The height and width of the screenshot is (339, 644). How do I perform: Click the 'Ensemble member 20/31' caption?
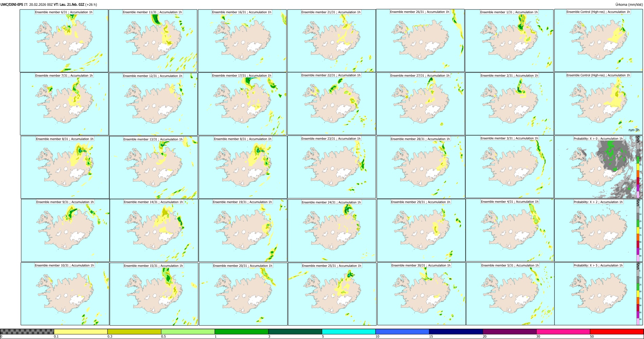tap(243, 266)
